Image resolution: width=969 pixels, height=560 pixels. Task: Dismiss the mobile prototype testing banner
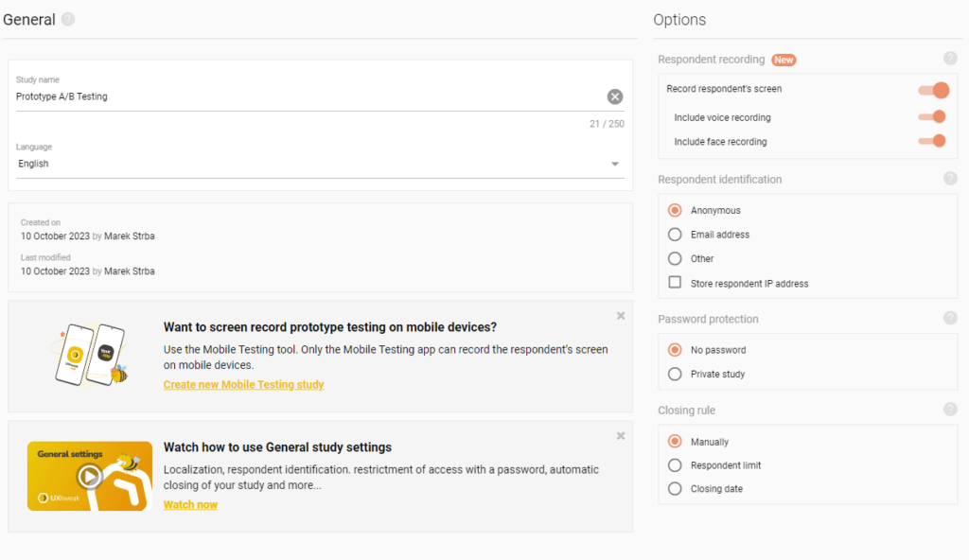621,316
